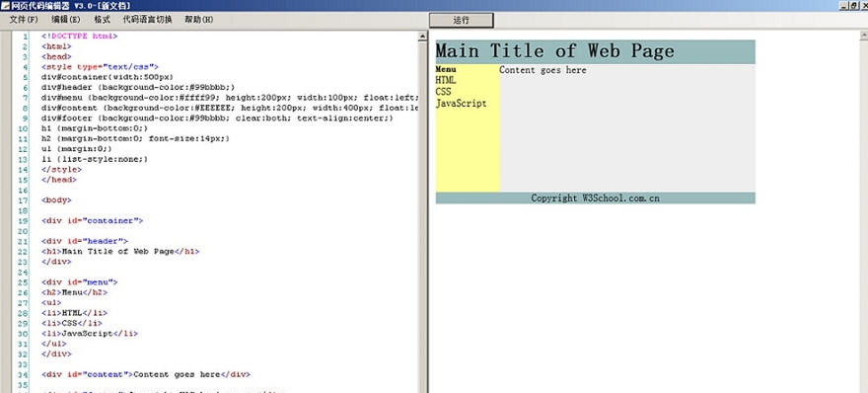Click the </head> closing tag line
Screen dimensions: 868x393
click(x=58, y=180)
